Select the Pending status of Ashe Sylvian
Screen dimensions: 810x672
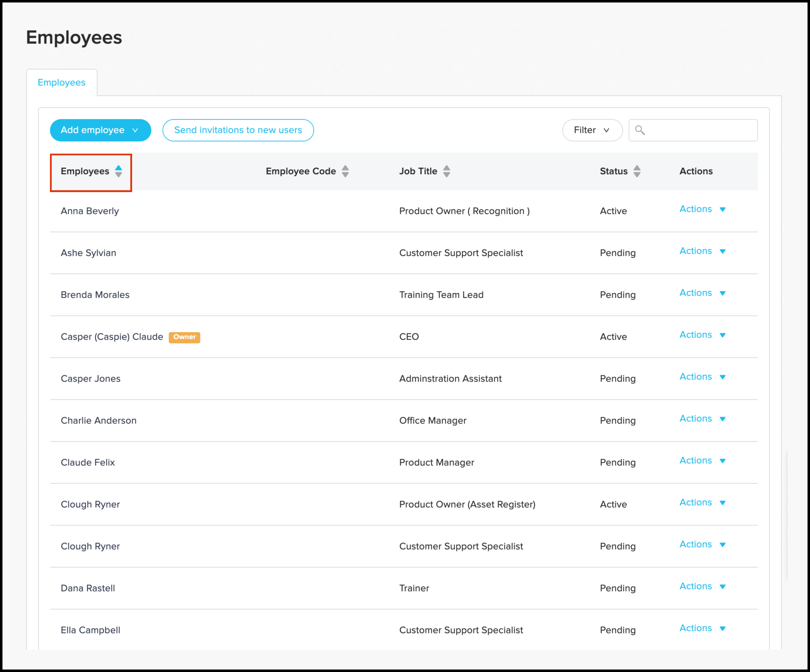coord(617,253)
